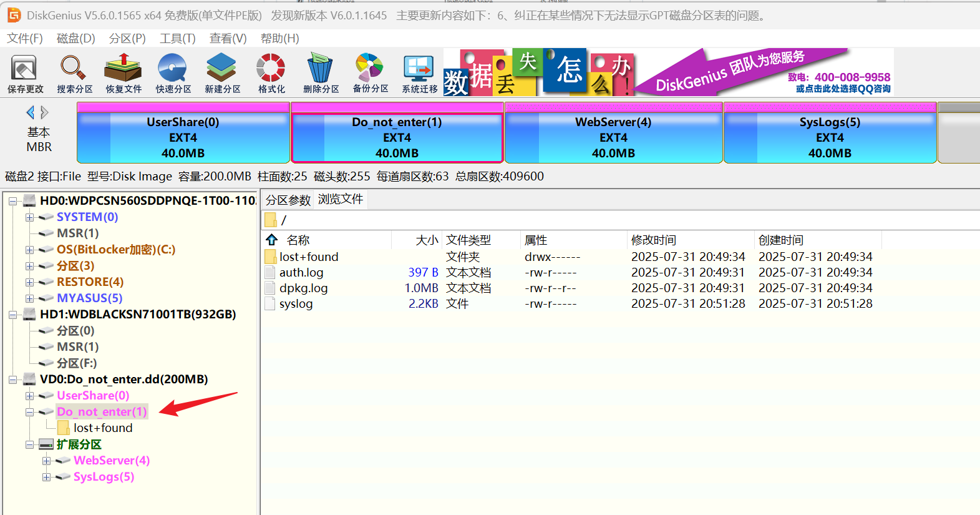This screenshot has height=515, width=980.
Task: Launch the 恢复文件 file recovery tool
Action: pyautogui.click(x=124, y=74)
